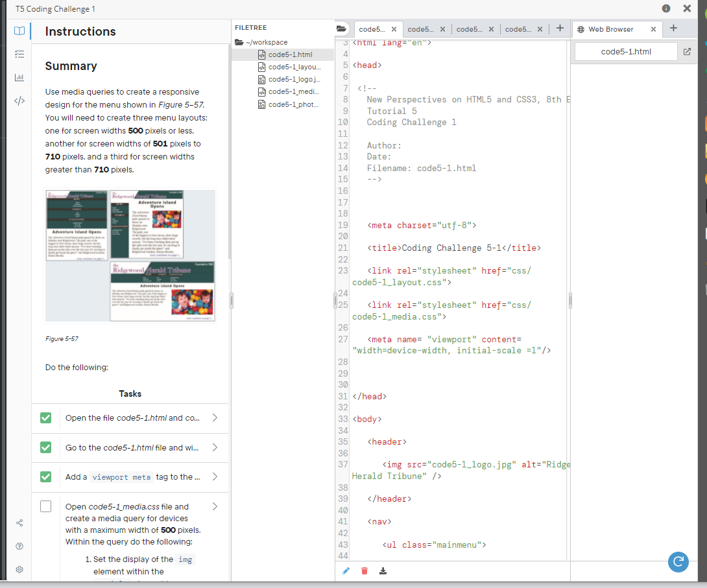Uncheck the completed 'Open the file code5-1.html' task

[45, 417]
